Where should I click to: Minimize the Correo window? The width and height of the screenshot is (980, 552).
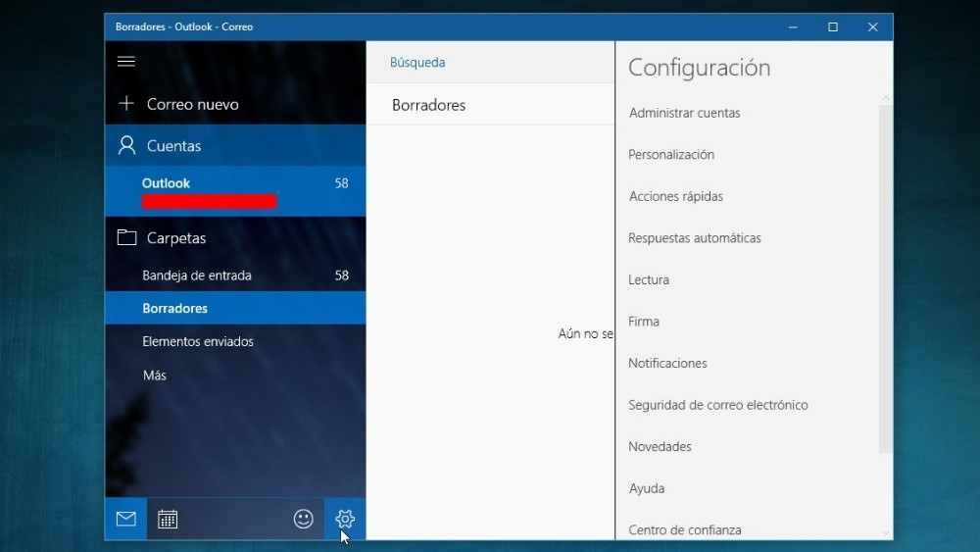click(793, 26)
